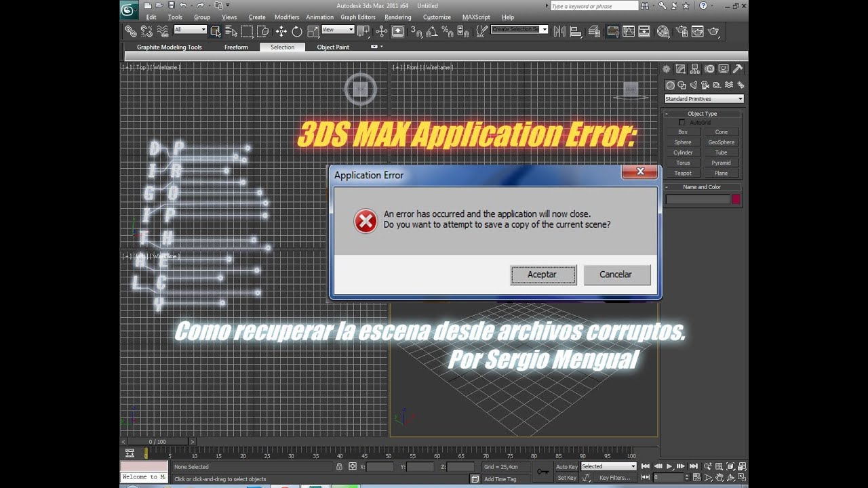The height and width of the screenshot is (488, 868).
Task: Choose the Rectangular Selection Region tool
Action: coord(247,31)
